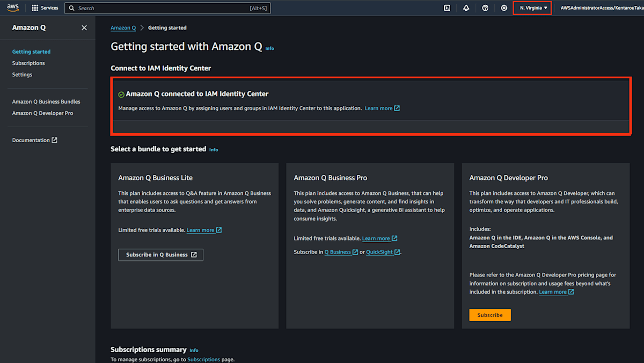Open the Services grid menu
The image size is (644, 363).
tap(35, 8)
